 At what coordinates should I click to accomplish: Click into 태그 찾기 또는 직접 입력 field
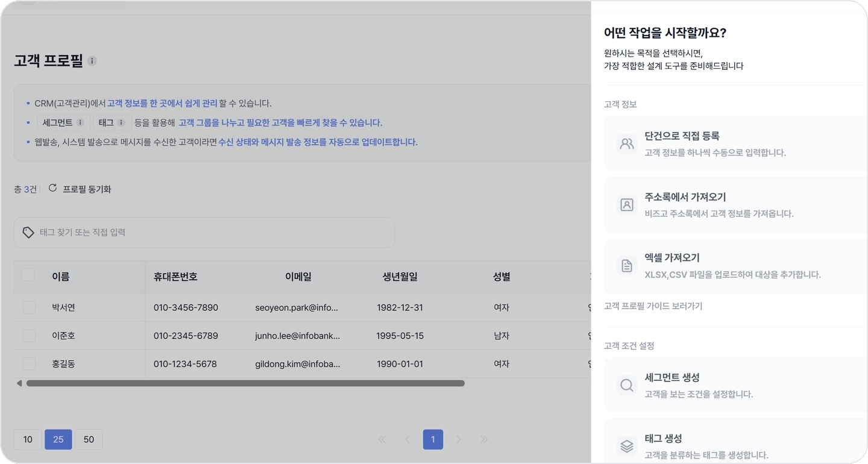[204, 233]
